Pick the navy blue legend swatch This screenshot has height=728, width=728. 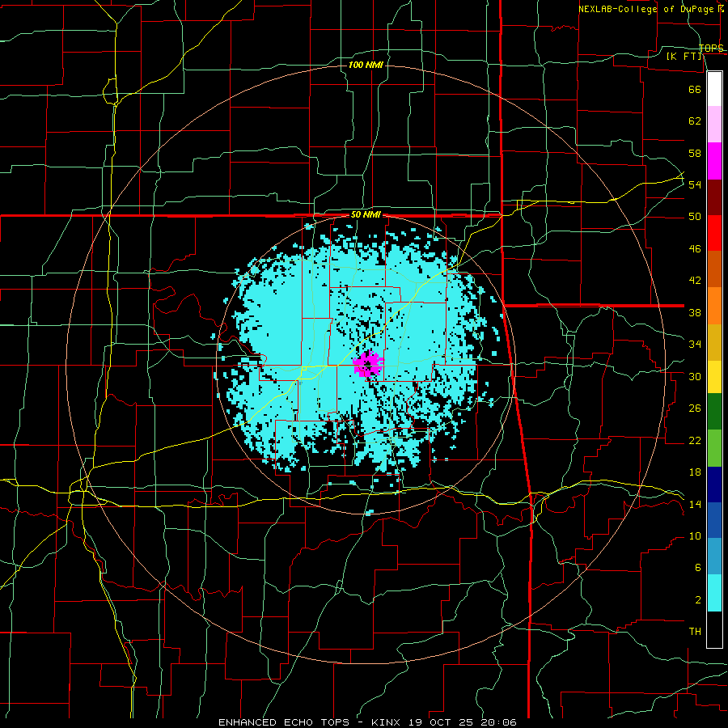[x=714, y=485]
